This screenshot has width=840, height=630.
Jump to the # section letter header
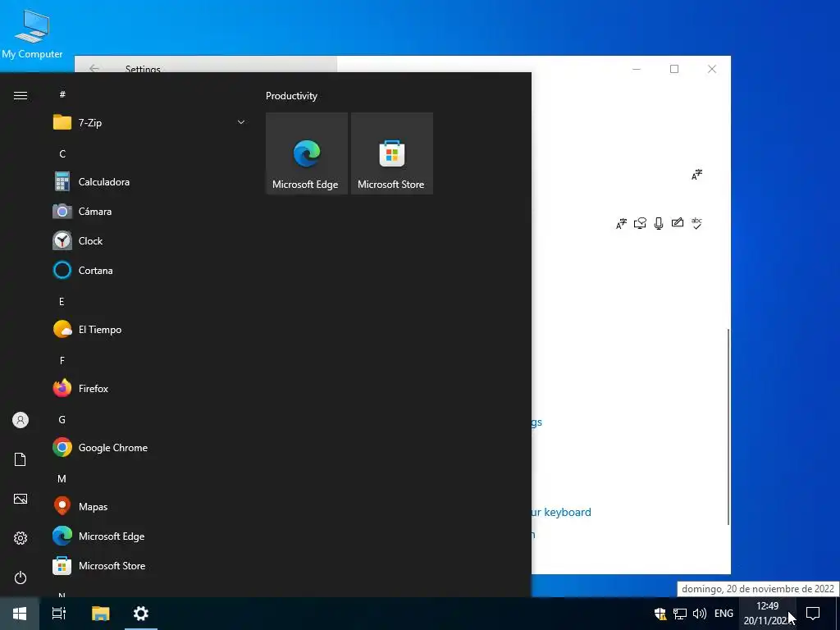tap(62, 95)
